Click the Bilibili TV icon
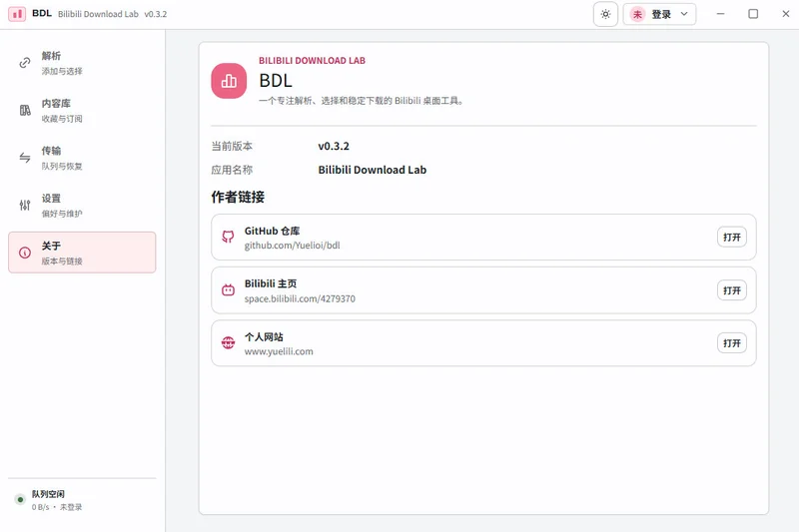The height and width of the screenshot is (532, 799). click(229, 290)
